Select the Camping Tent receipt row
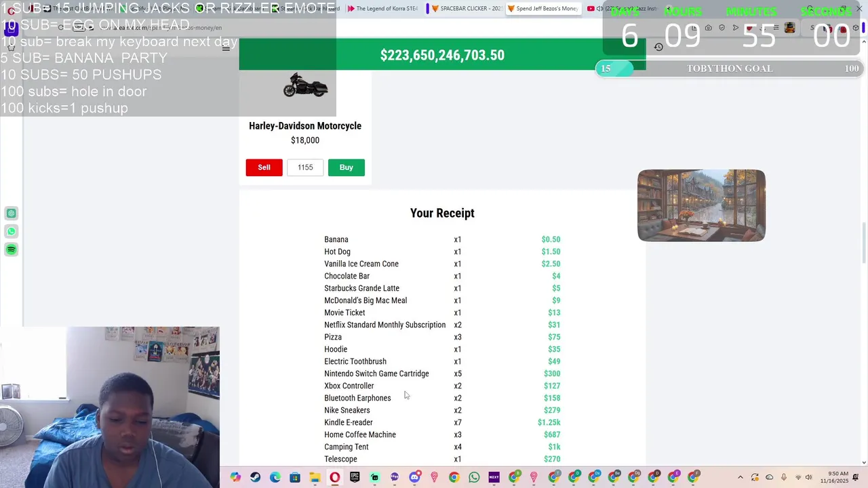Screen dimensions: 868x488 click(442, 447)
